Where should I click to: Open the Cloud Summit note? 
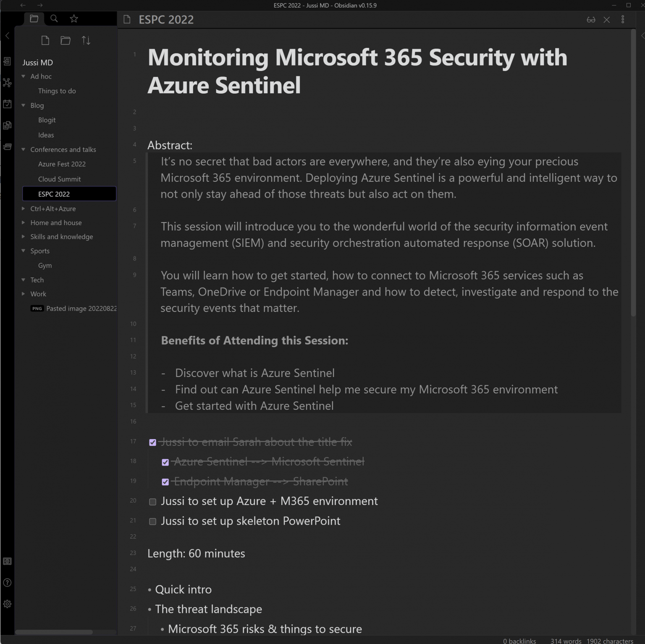(59, 179)
